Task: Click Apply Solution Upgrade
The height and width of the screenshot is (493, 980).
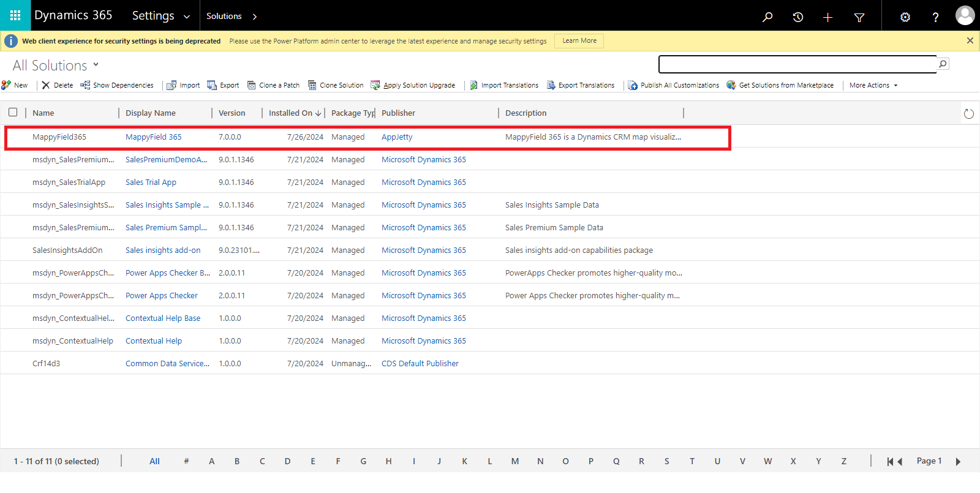Action: [x=413, y=85]
